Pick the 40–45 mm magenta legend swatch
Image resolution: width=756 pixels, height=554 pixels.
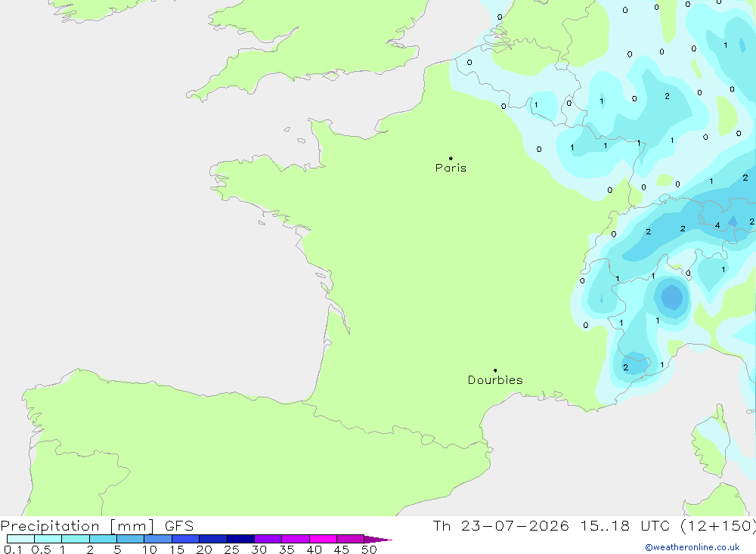pos(323,539)
